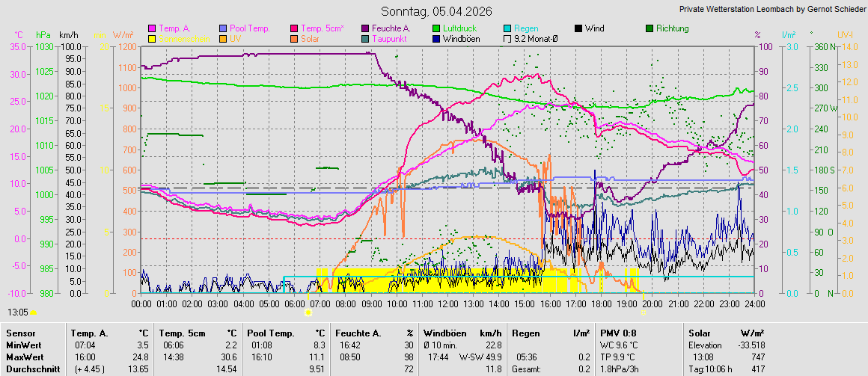868x376 pixels.
Task: Click the Solar W/m² table header
Action: (726, 333)
